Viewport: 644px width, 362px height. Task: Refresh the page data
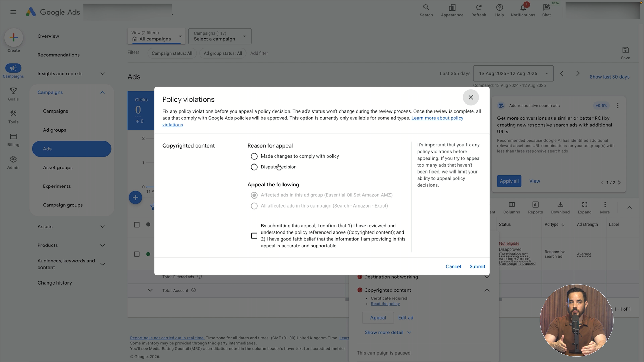click(x=479, y=11)
